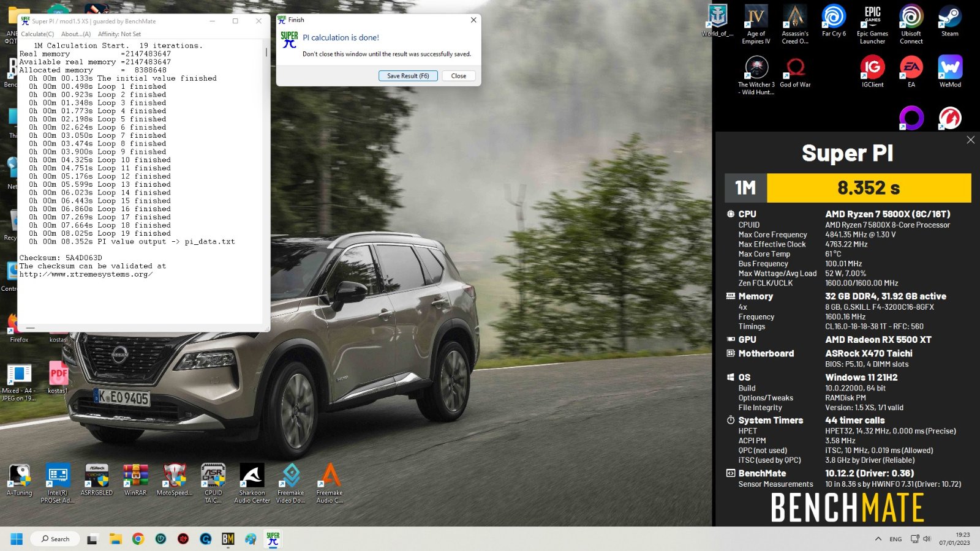Open the World_of_ desktop shortcut

coord(717,21)
